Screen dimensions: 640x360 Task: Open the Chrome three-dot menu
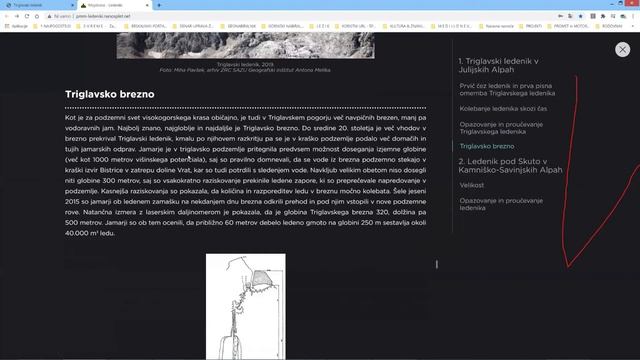[x=633, y=16]
